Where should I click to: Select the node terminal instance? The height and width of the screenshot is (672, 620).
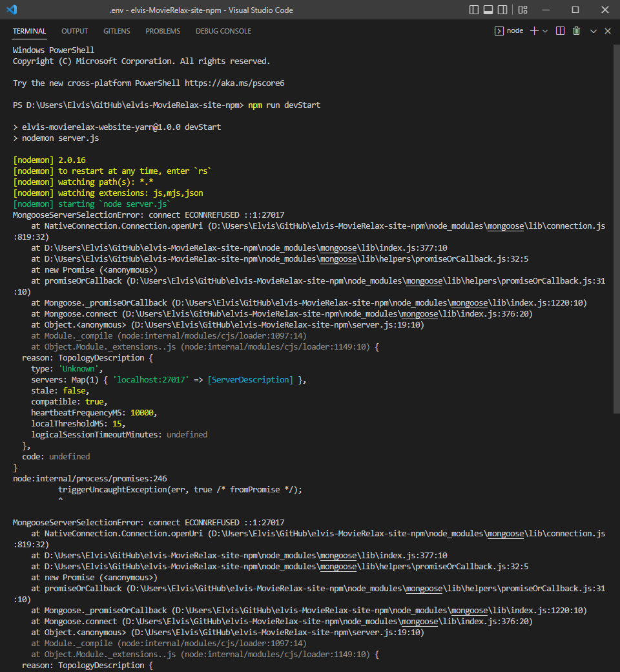pos(509,31)
